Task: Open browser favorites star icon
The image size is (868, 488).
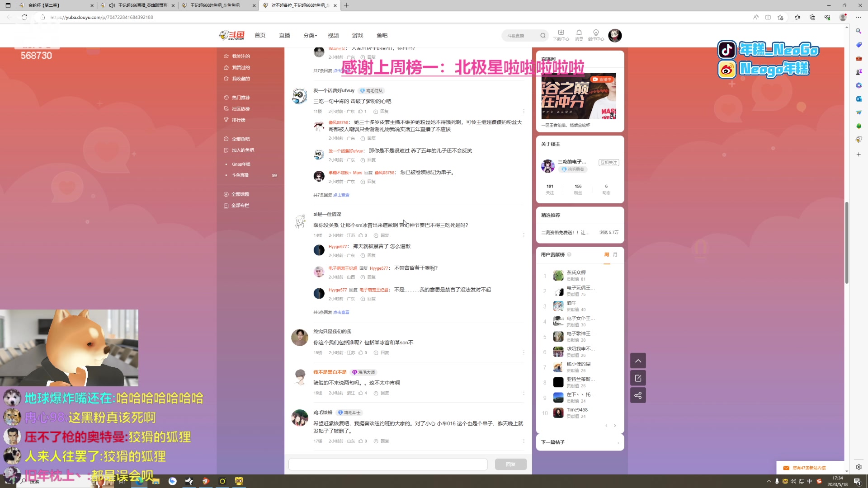Action: pyautogui.click(x=797, y=17)
